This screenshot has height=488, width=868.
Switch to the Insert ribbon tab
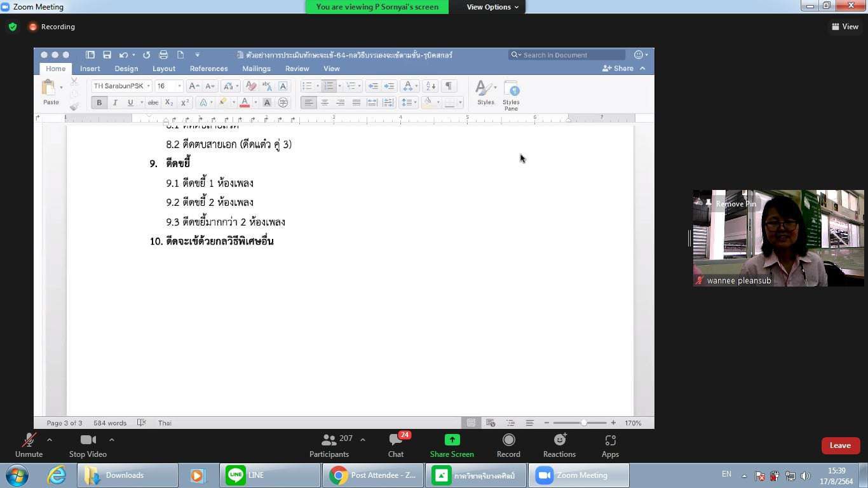click(90, 69)
